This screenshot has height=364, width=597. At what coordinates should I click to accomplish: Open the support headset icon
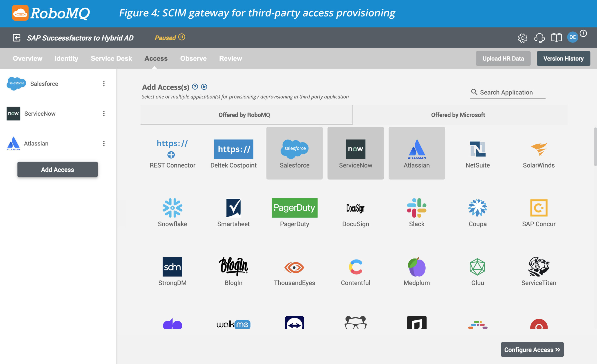pos(539,38)
